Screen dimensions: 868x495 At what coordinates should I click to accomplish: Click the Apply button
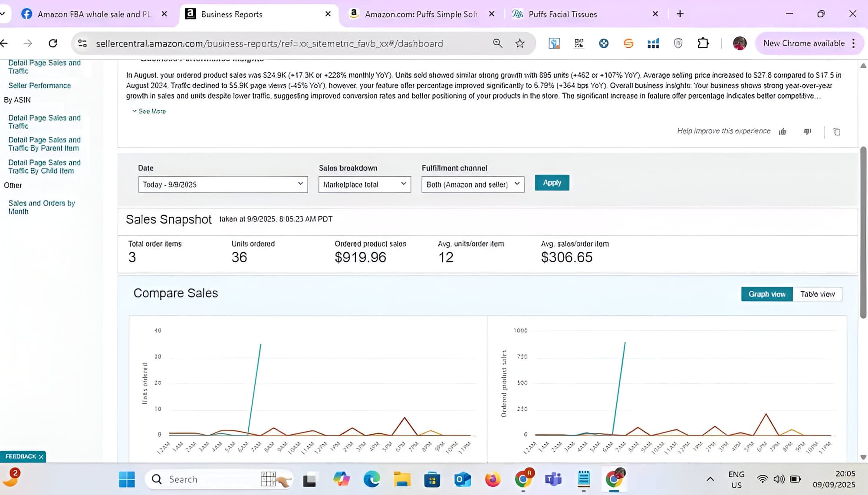pyautogui.click(x=552, y=183)
